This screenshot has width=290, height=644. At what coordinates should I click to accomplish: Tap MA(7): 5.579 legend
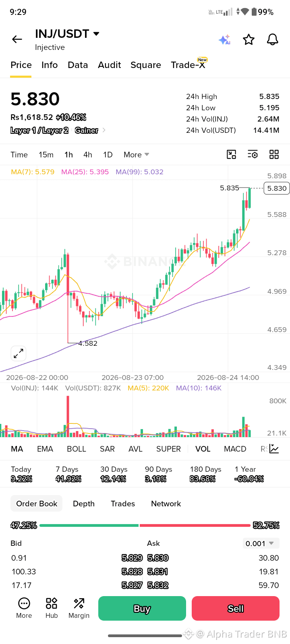coord(33,172)
